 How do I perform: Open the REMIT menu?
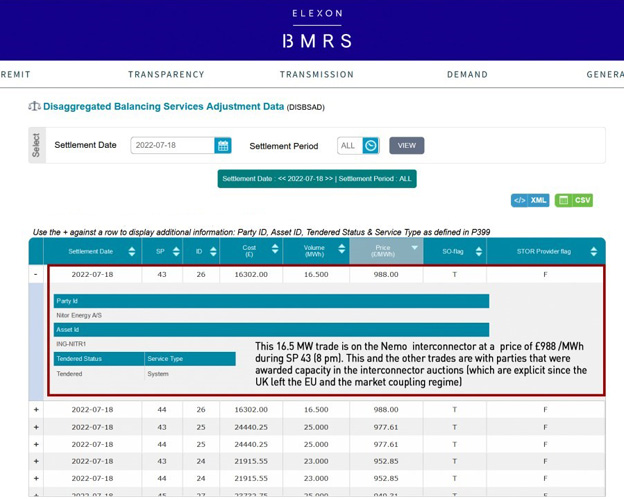click(16, 74)
